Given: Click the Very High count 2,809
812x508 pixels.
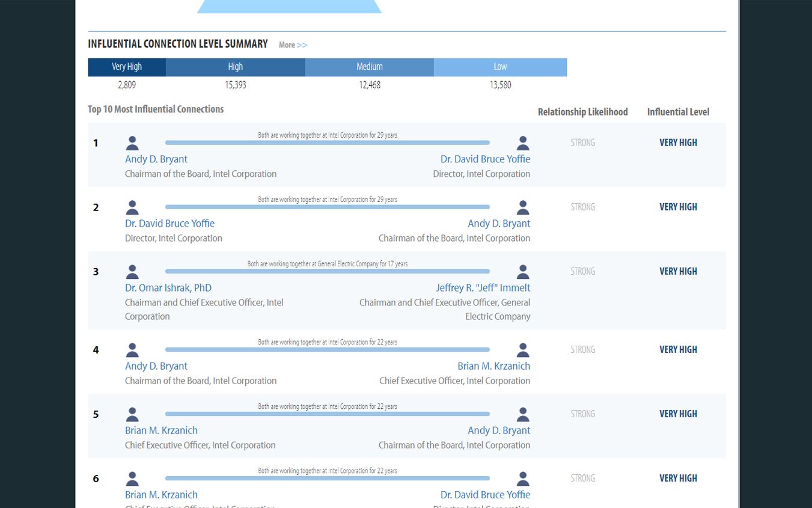Looking at the screenshot, I should 127,85.
